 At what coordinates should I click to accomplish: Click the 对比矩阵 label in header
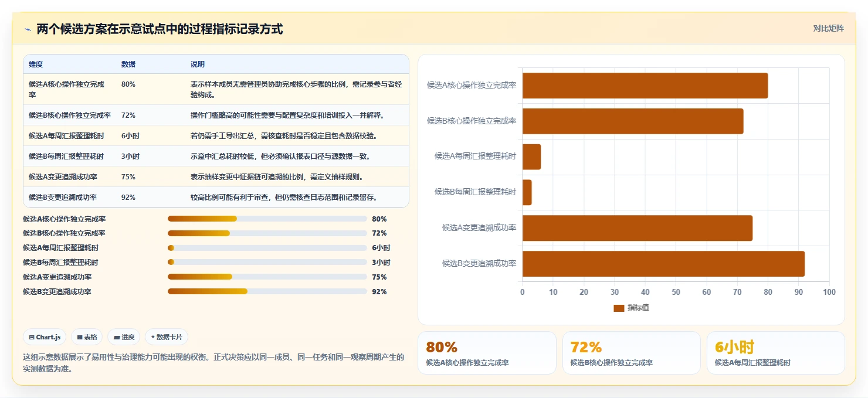click(x=828, y=28)
